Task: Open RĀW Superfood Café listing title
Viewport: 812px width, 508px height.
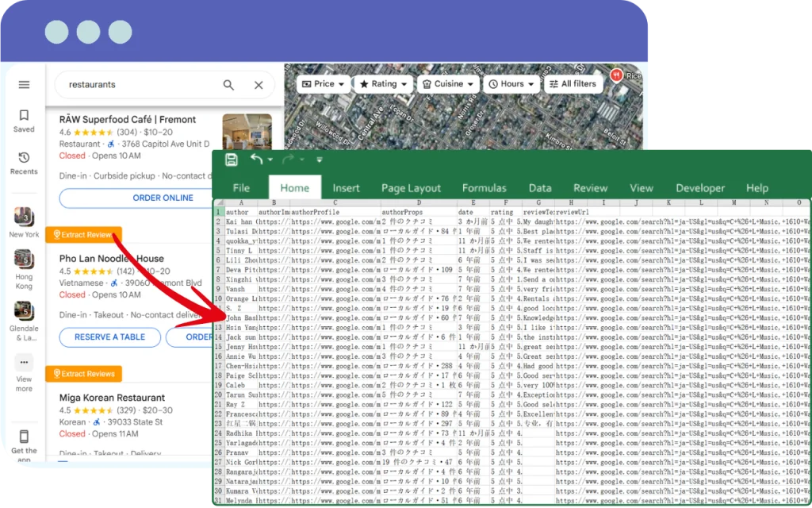Action: pyautogui.click(x=128, y=120)
